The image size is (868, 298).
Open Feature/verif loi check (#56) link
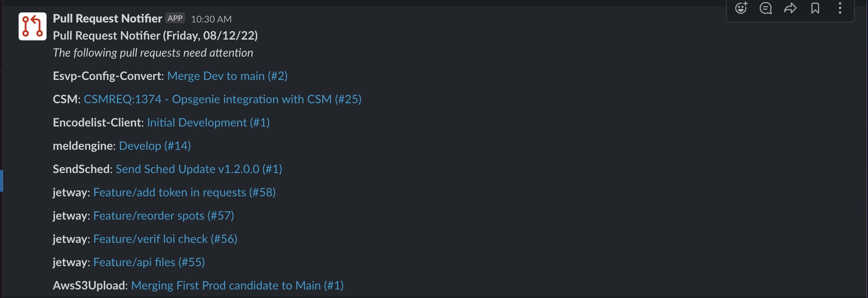point(165,239)
